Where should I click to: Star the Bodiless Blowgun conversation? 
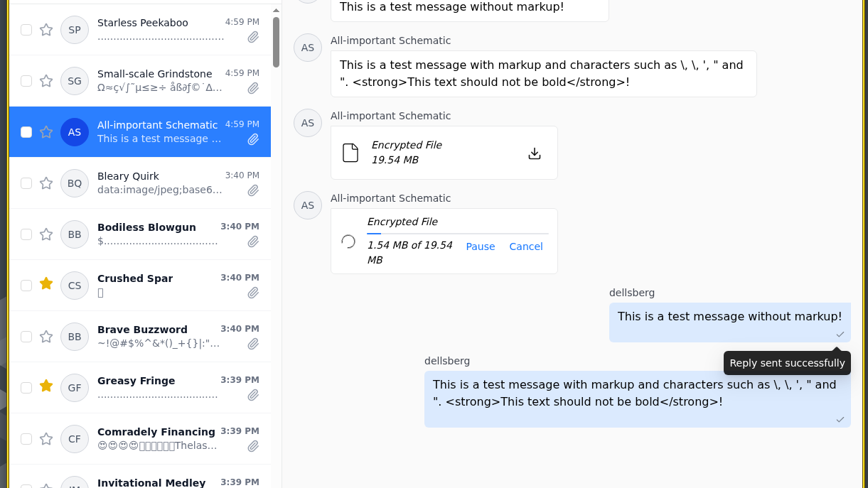click(x=46, y=234)
